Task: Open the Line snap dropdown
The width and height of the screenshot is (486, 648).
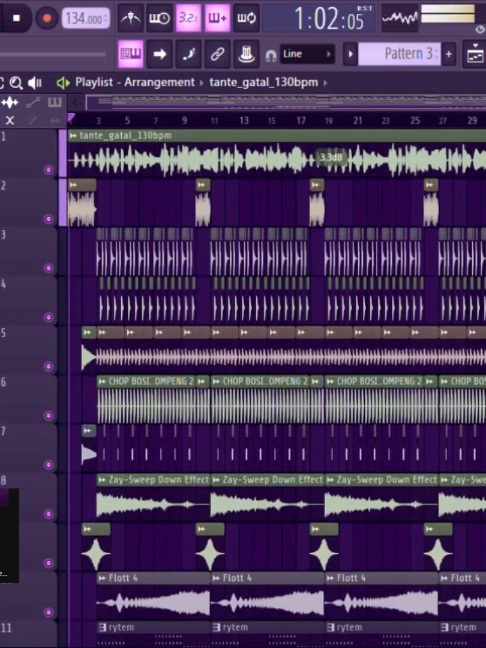Action: tap(307, 54)
